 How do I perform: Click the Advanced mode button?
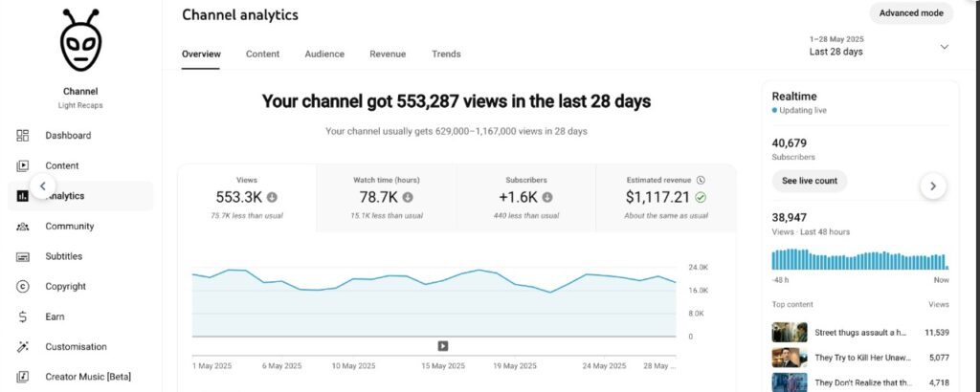(x=911, y=13)
